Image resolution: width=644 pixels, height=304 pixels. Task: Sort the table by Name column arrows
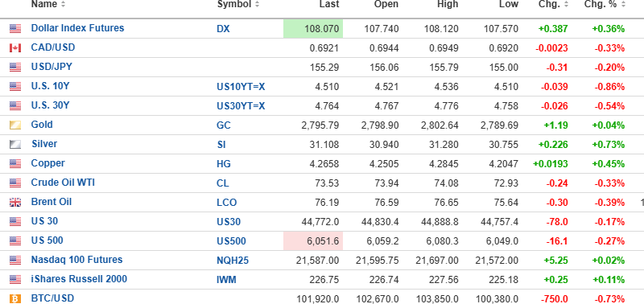point(63,5)
